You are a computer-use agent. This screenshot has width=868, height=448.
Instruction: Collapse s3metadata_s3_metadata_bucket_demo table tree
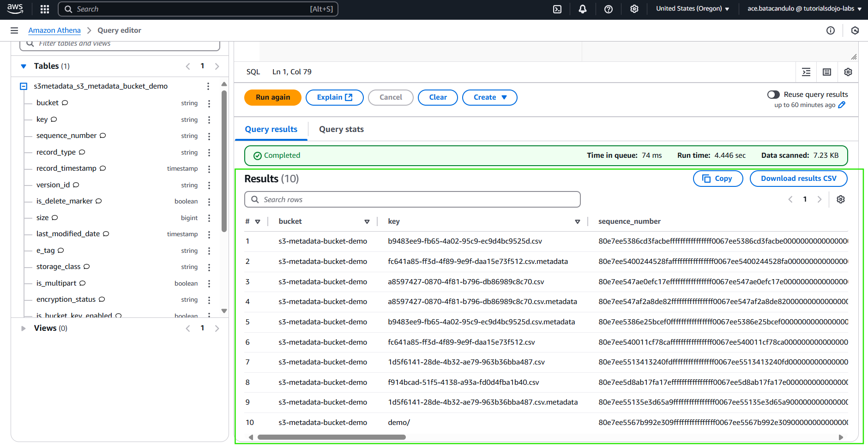24,86
